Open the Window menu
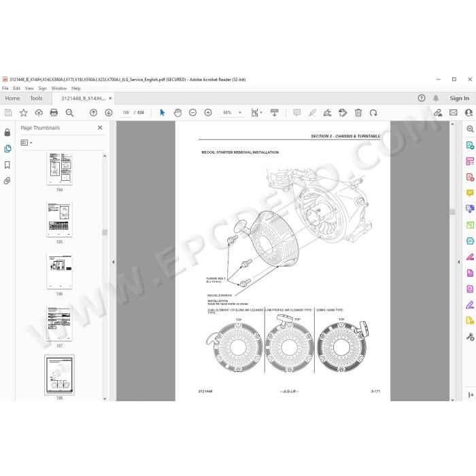This screenshot has height=476, width=476. [x=59, y=88]
